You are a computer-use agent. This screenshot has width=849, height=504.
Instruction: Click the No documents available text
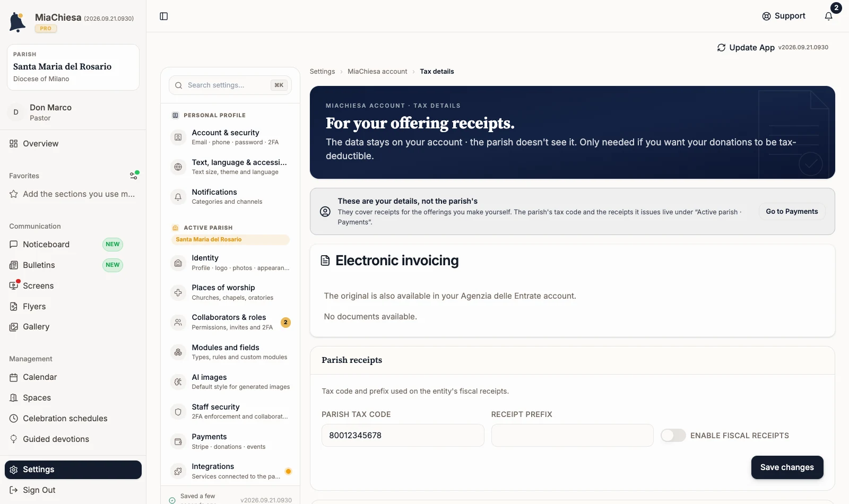coord(370,317)
